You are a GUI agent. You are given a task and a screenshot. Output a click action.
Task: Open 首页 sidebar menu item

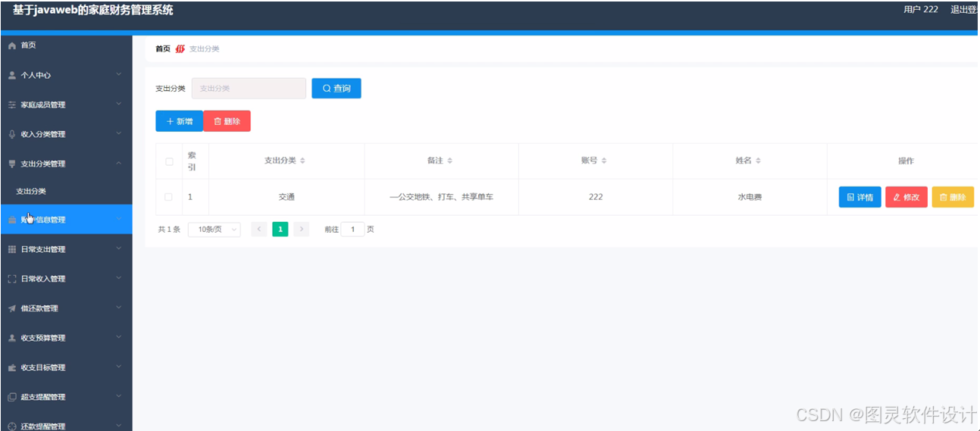coord(66,45)
